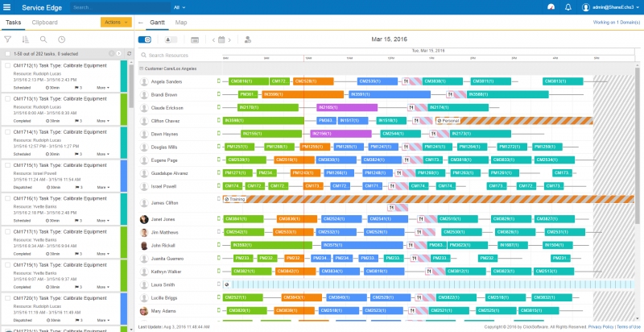Go to previous page of tasks

point(111,54)
